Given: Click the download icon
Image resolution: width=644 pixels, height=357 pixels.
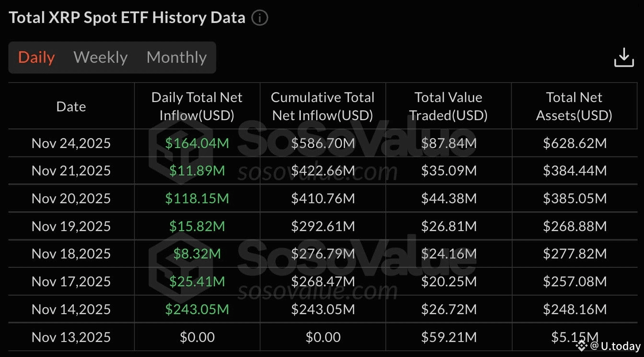Looking at the screenshot, I should pos(624,57).
